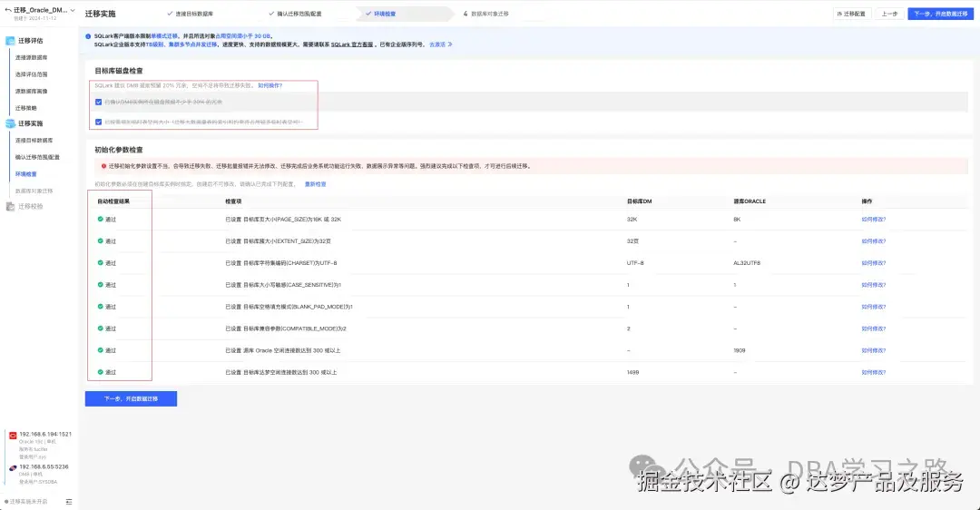Screen dimensions: 980x510
Task: Click the Oracle icon beside 192.168.6.194:1521
Action: click(x=13, y=436)
